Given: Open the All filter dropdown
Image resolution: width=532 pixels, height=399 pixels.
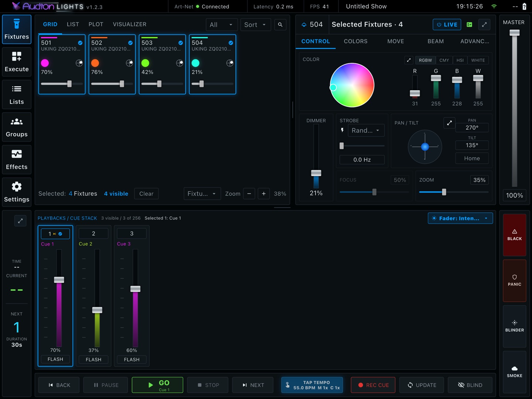Looking at the screenshot, I should 221,25.
